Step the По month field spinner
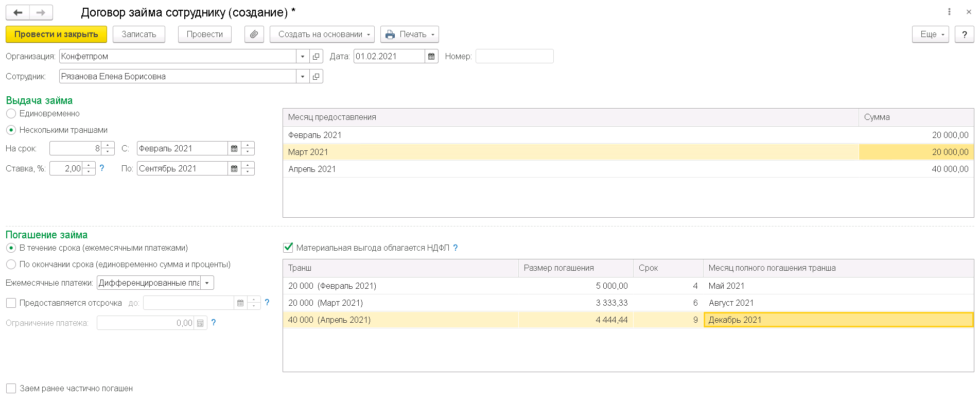Screen dimensions: 980x401 pos(248,169)
